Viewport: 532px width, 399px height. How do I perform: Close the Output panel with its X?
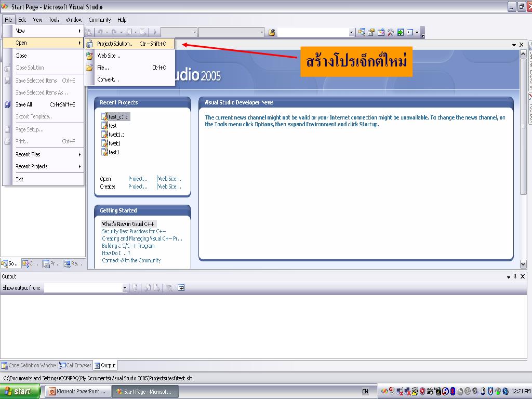click(x=523, y=276)
